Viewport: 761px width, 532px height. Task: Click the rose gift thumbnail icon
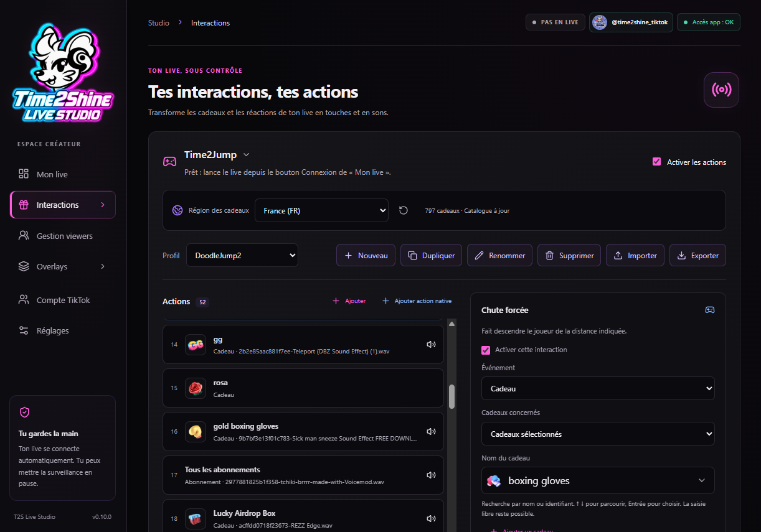coord(196,388)
